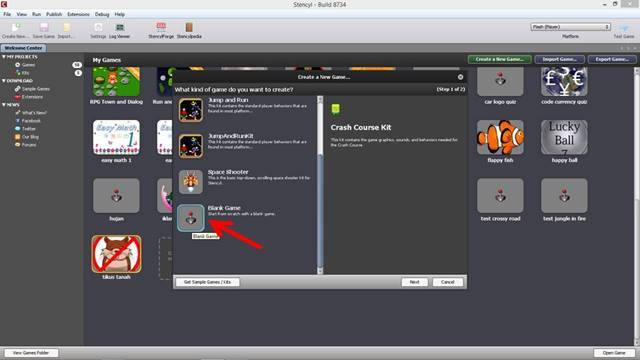Click the kit list scrollbar thumb
This screenshot has width=640, height=360.
[x=320, y=211]
